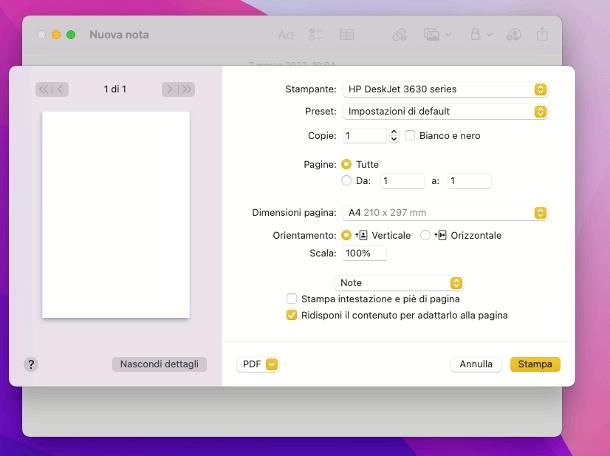Enable Stampa intestazione e piè di pagina
The image size is (610, 456).
(291, 298)
